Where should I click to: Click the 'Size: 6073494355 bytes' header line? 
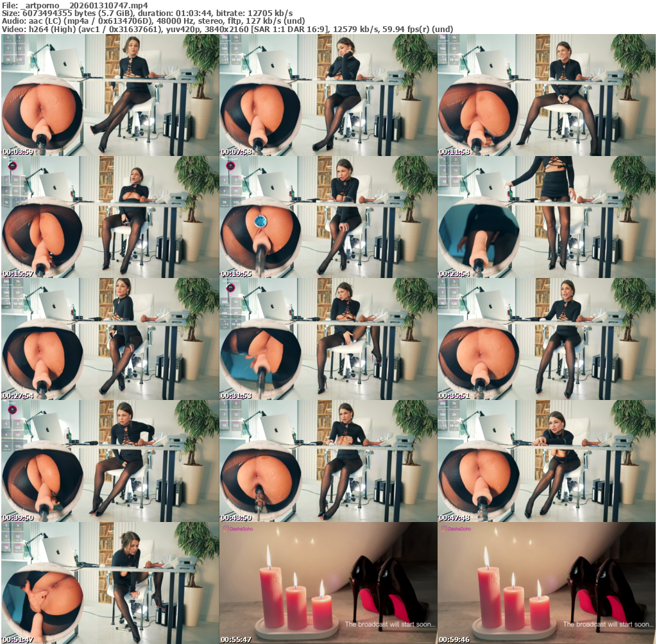pyautogui.click(x=147, y=13)
